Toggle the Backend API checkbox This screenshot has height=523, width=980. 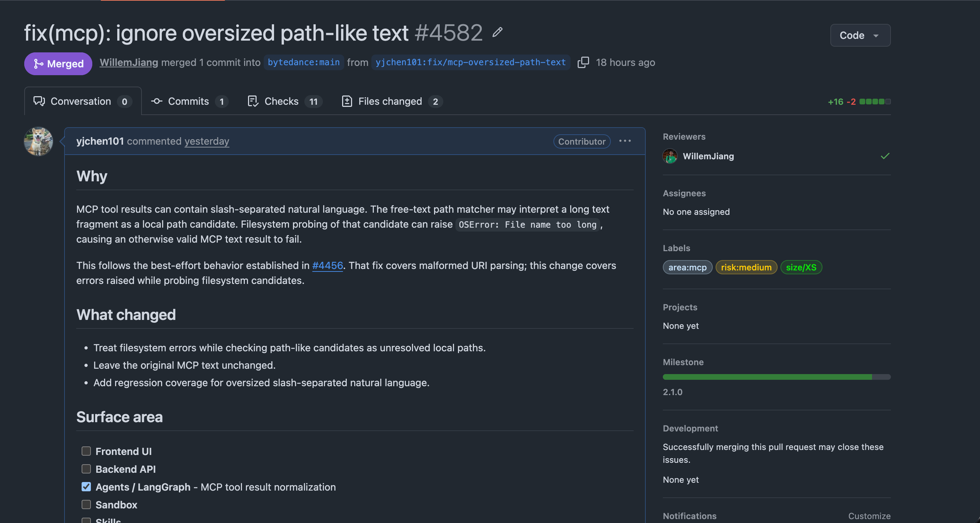86,469
